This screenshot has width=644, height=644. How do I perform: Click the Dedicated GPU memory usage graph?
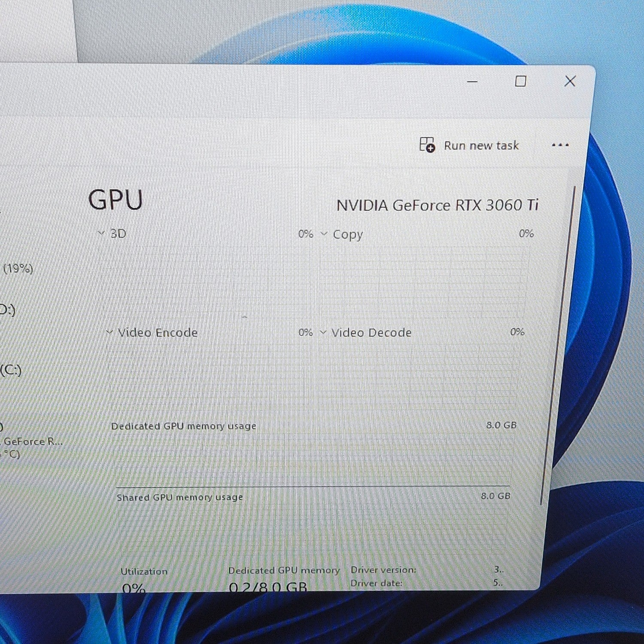click(x=313, y=459)
